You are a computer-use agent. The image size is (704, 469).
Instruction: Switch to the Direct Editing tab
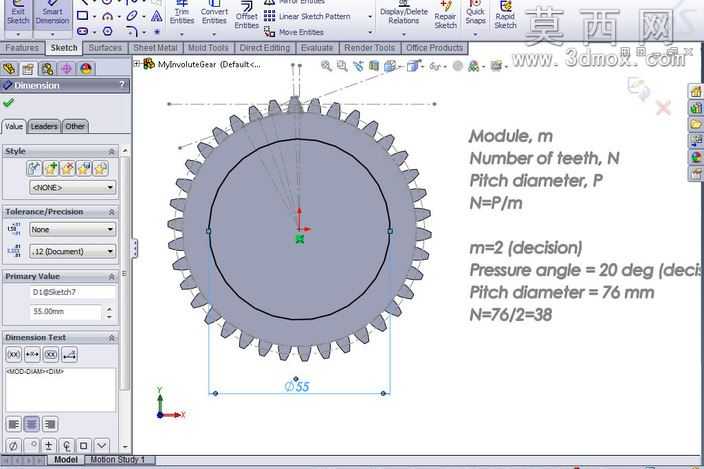[x=264, y=48]
